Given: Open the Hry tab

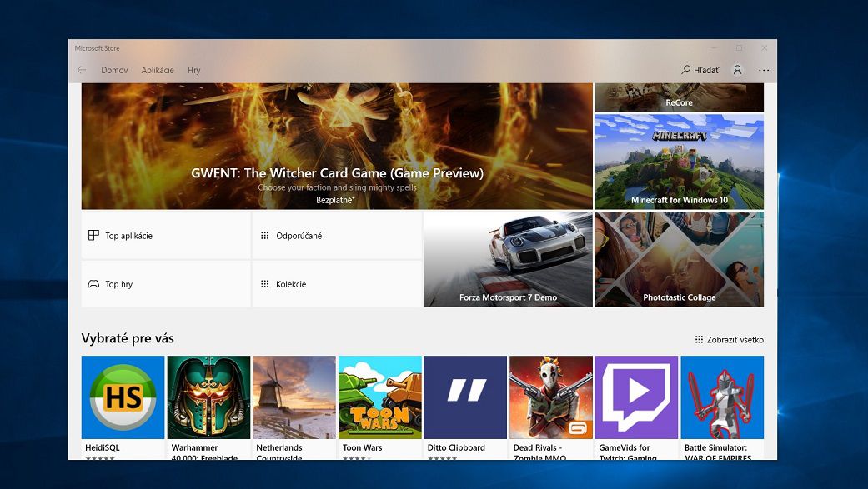Looking at the screenshot, I should pos(193,70).
